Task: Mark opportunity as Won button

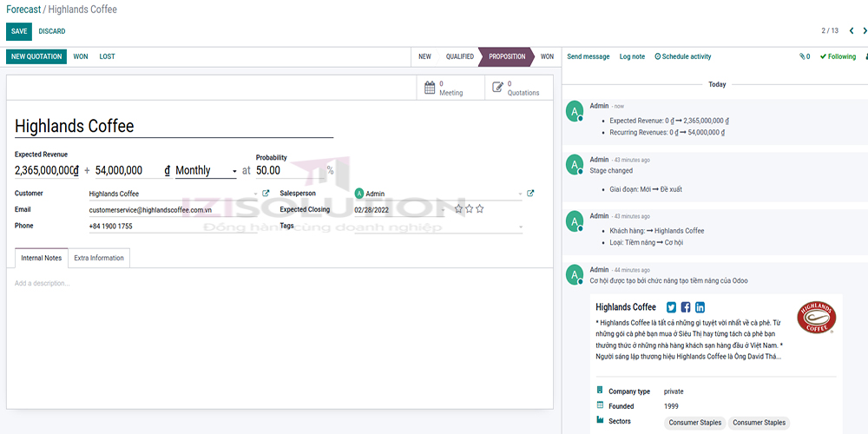Action: [80, 56]
